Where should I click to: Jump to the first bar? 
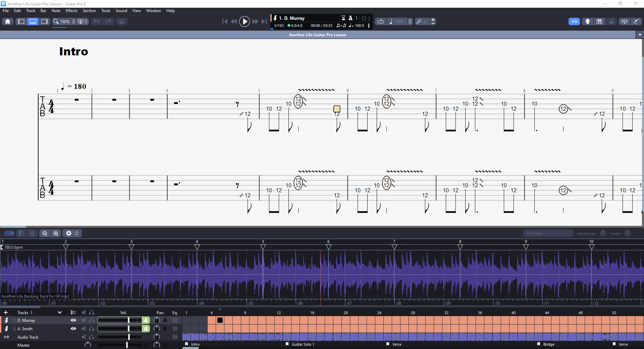(x=225, y=21)
